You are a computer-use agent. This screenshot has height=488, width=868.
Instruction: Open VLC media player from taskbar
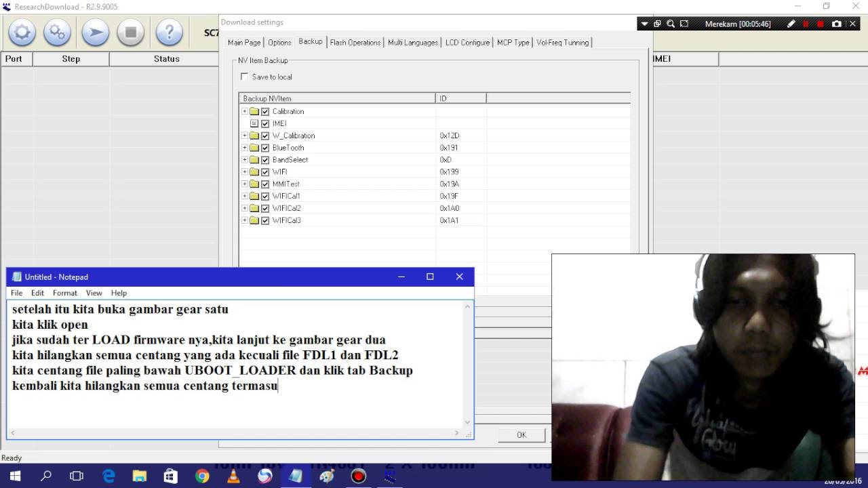[233, 476]
